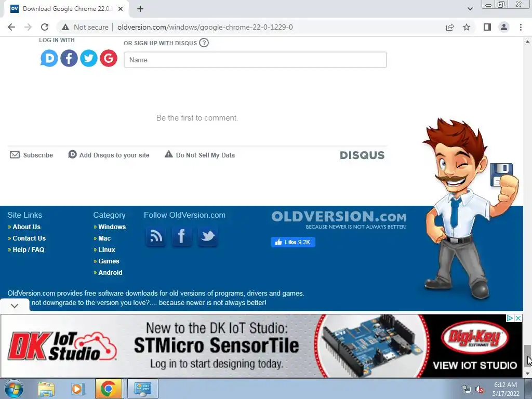Open the control panel taskbar item
The width and height of the screenshot is (532, 399).
(142, 389)
